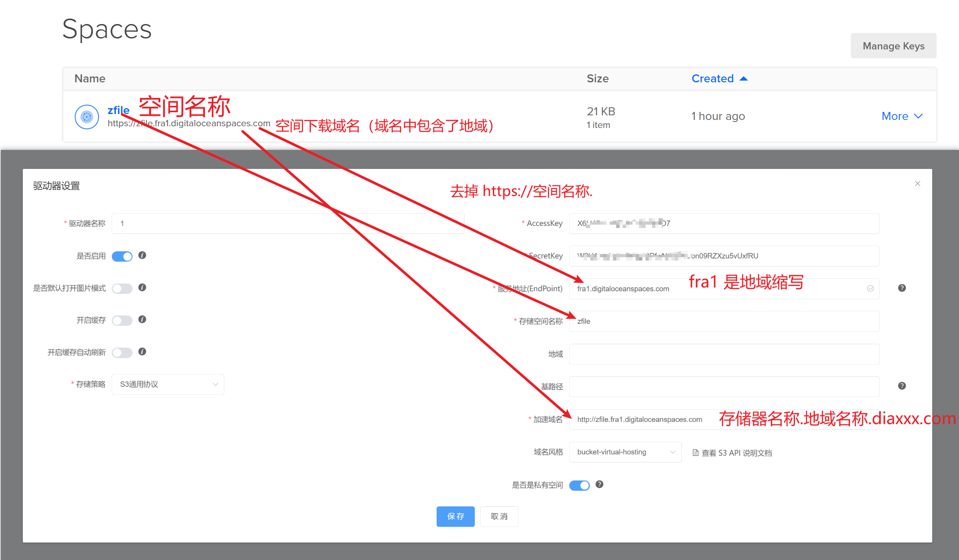Click the zfile space bucket icon
This screenshot has height=560, width=959.
point(87,117)
